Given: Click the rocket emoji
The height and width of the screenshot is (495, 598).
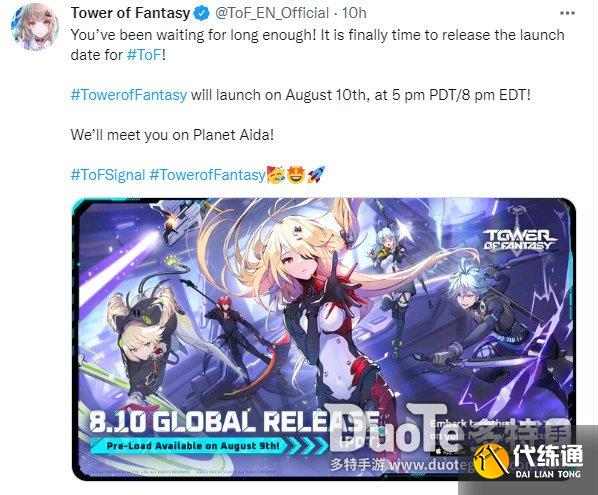Looking at the screenshot, I should tap(317, 175).
